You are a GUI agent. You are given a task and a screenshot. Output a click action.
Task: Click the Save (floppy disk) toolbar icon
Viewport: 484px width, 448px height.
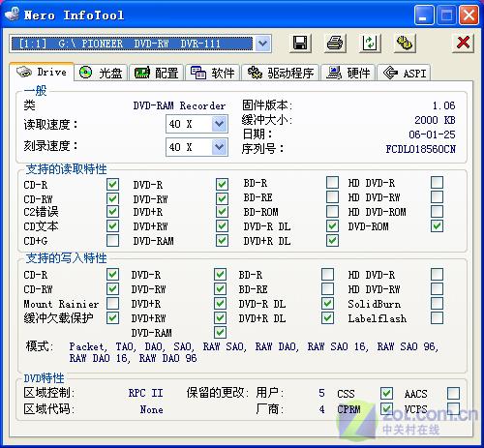click(x=300, y=43)
